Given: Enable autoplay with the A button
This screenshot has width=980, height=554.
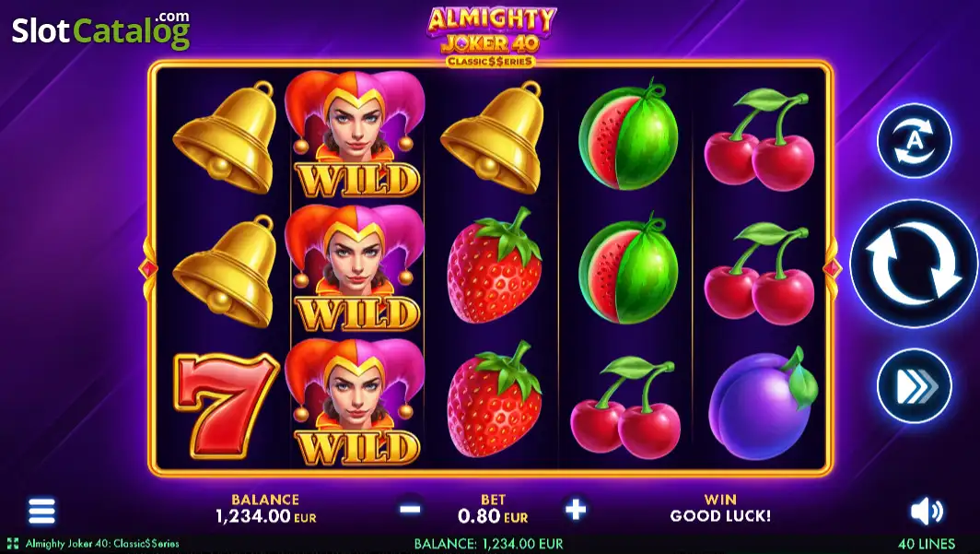Looking at the screenshot, I should (915, 141).
